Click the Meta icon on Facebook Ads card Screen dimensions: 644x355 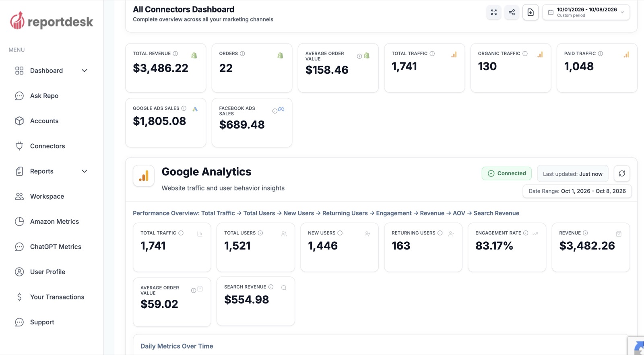pyautogui.click(x=281, y=109)
